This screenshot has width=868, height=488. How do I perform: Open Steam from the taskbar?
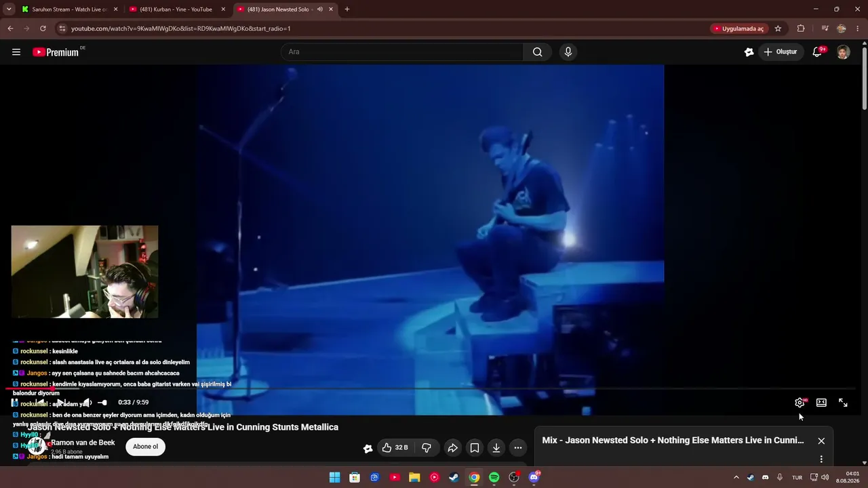pyautogui.click(x=454, y=477)
